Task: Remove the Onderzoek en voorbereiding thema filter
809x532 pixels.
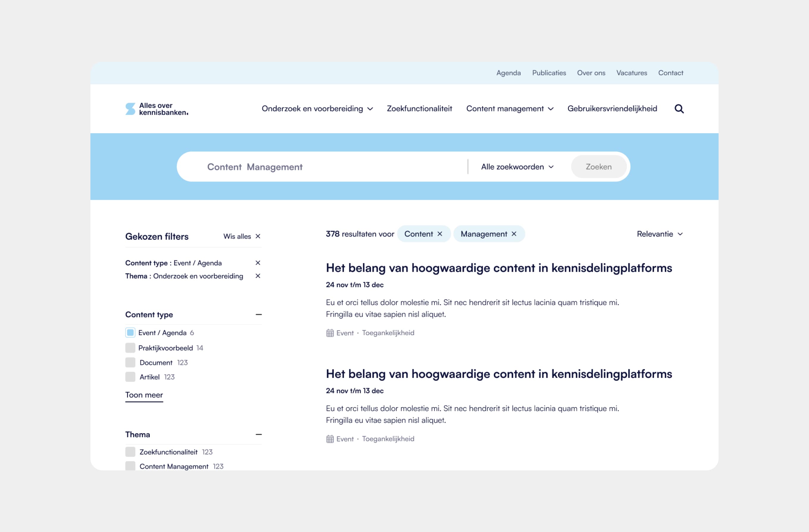Action: tap(258, 276)
